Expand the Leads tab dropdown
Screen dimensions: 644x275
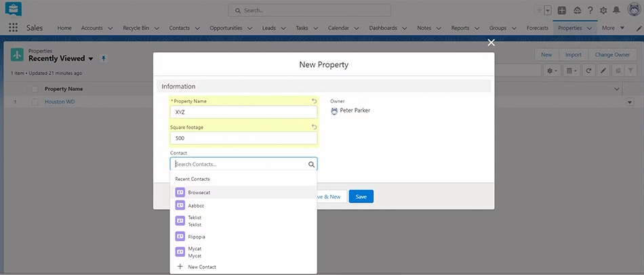coord(283,28)
